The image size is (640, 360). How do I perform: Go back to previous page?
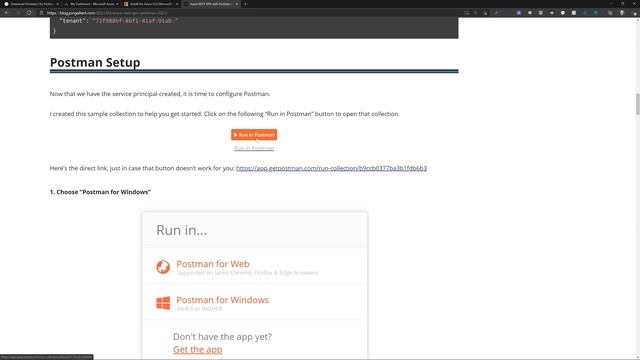point(7,13)
